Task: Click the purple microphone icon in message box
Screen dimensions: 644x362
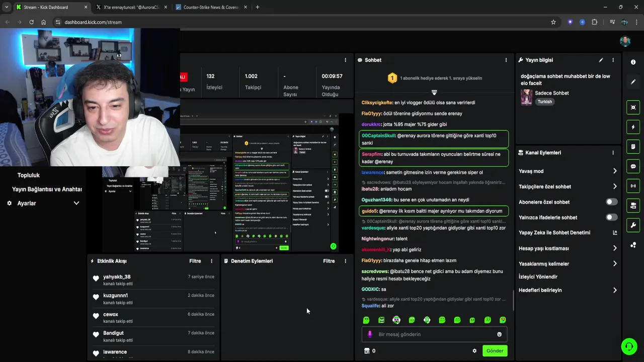Action: click(370, 334)
